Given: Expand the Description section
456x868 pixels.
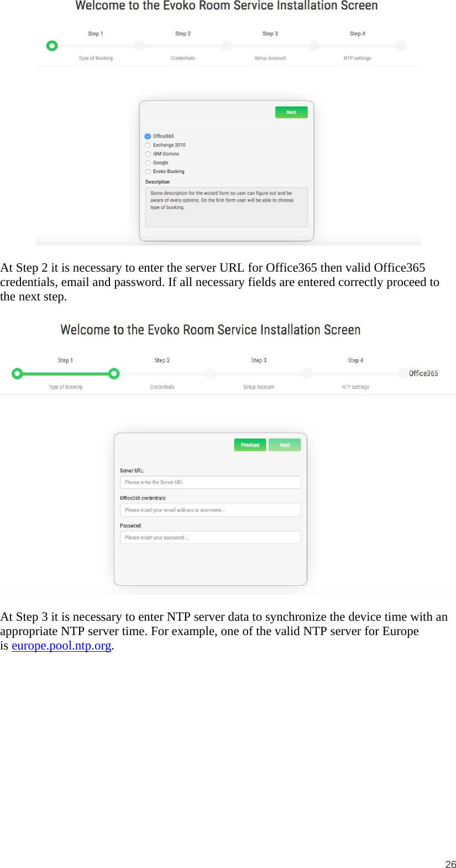Looking at the screenshot, I should [157, 181].
